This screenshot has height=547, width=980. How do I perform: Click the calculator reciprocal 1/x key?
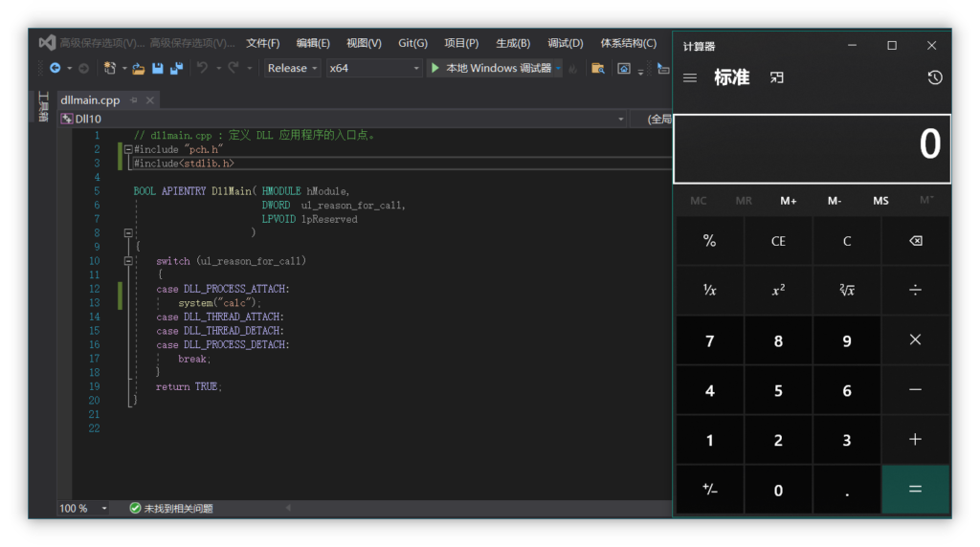click(x=710, y=291)
